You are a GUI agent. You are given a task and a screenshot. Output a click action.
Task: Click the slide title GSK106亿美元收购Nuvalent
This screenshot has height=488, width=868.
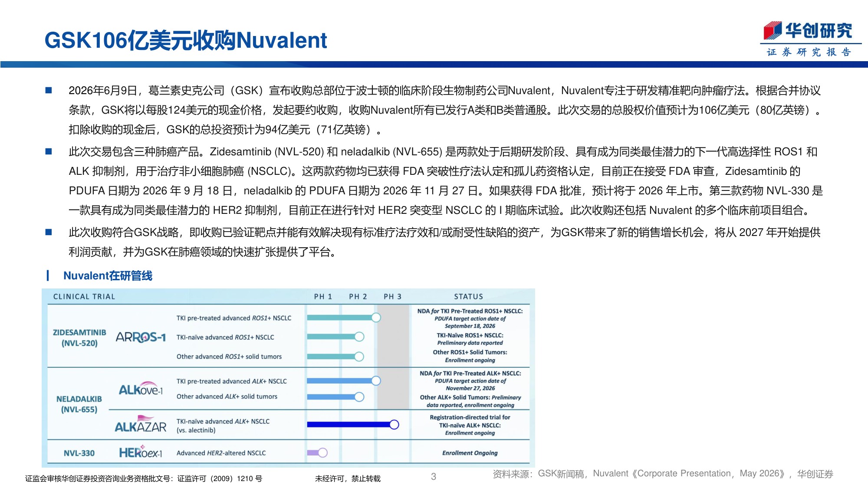pyautogui.click(x=186, y=40)
